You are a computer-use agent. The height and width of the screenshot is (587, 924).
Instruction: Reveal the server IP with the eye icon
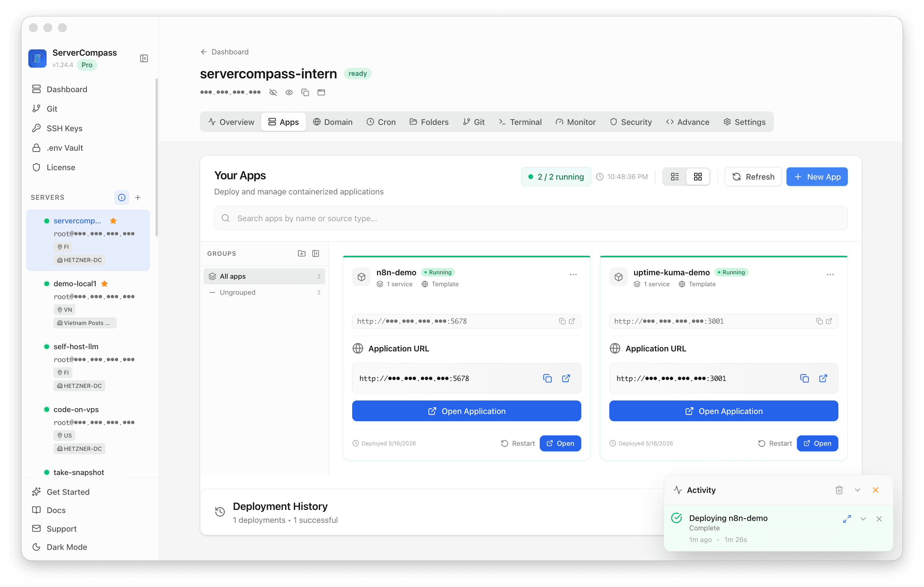289,92
